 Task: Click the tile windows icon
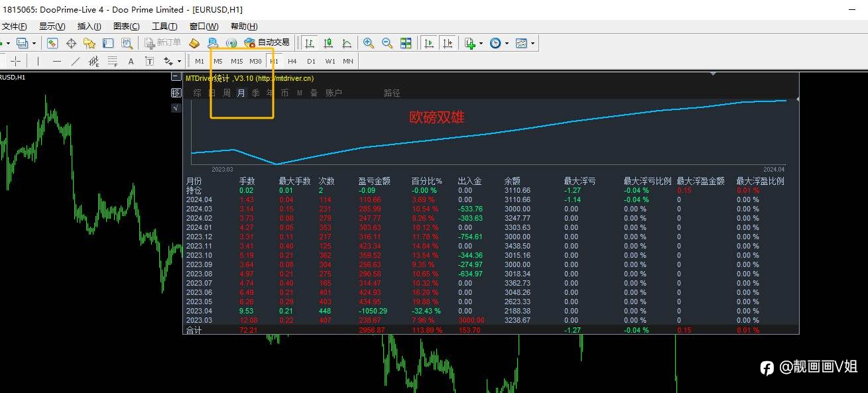[406, 43]
